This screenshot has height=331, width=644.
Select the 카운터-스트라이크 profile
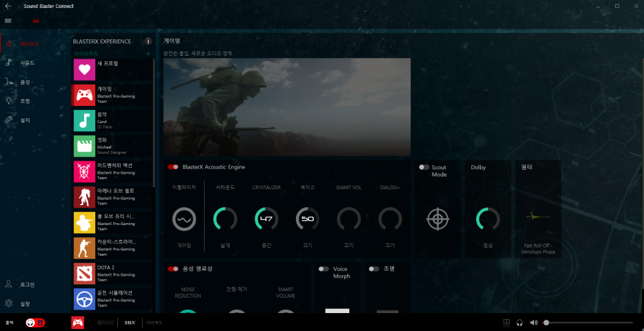coord(113,248)
